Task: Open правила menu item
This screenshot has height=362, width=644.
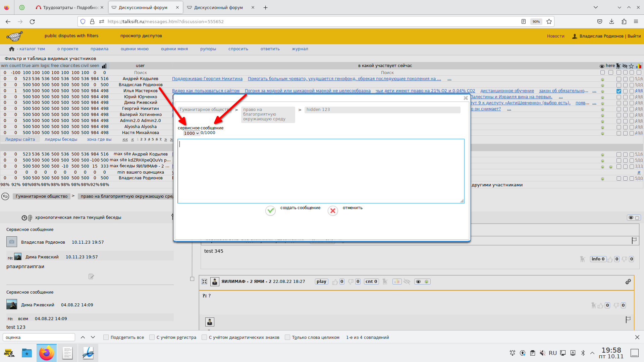Action: click(100, 49)
